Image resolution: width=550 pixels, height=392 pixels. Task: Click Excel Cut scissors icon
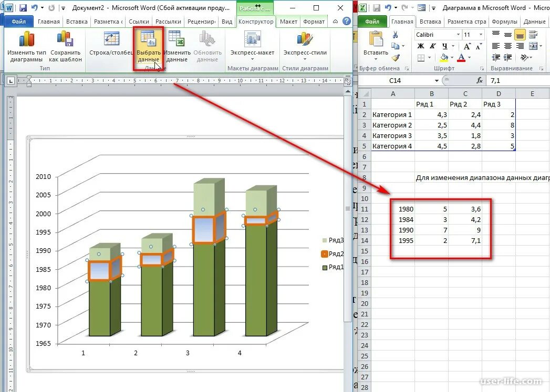[396, 35]
